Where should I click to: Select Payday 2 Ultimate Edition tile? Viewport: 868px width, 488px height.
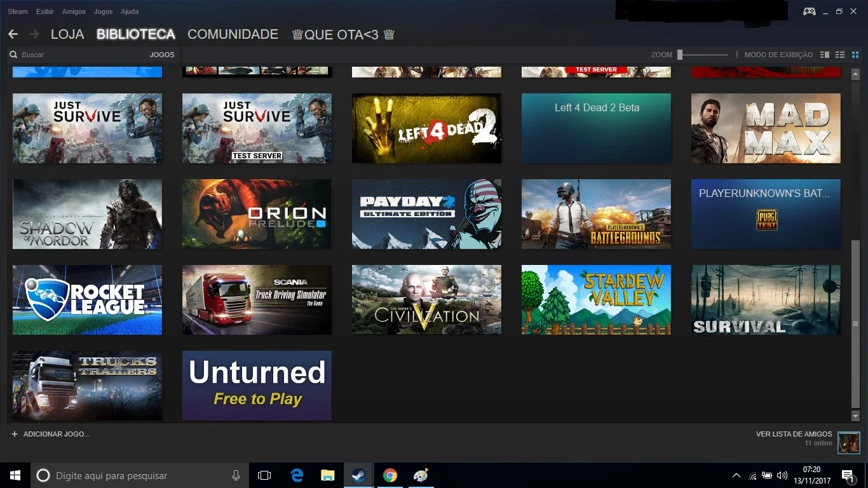coord(426,214)
